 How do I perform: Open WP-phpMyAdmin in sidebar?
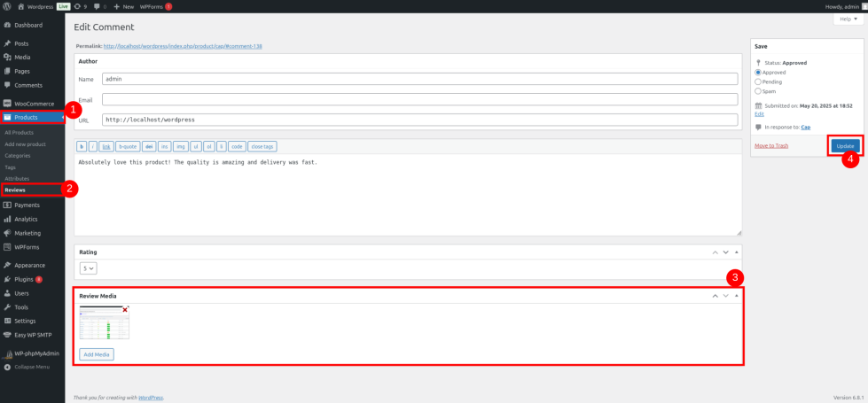[x=32, y=353]
